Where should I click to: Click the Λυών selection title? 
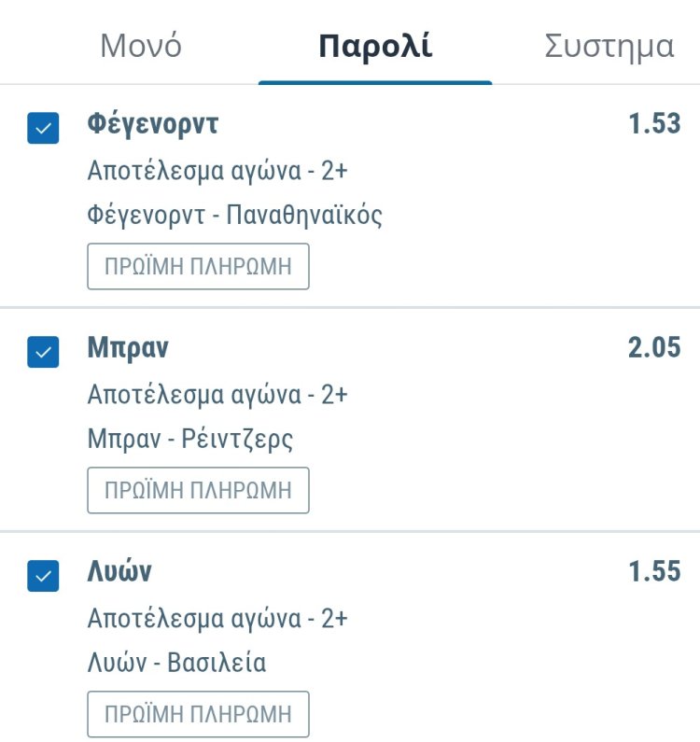point(119,572)
